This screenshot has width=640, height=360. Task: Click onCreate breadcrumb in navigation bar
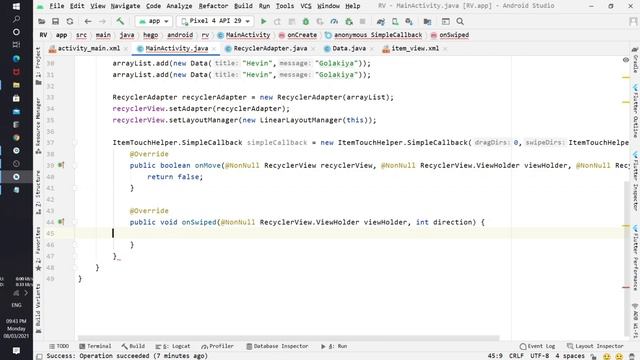pyautogui.click(x=298, y=35)
